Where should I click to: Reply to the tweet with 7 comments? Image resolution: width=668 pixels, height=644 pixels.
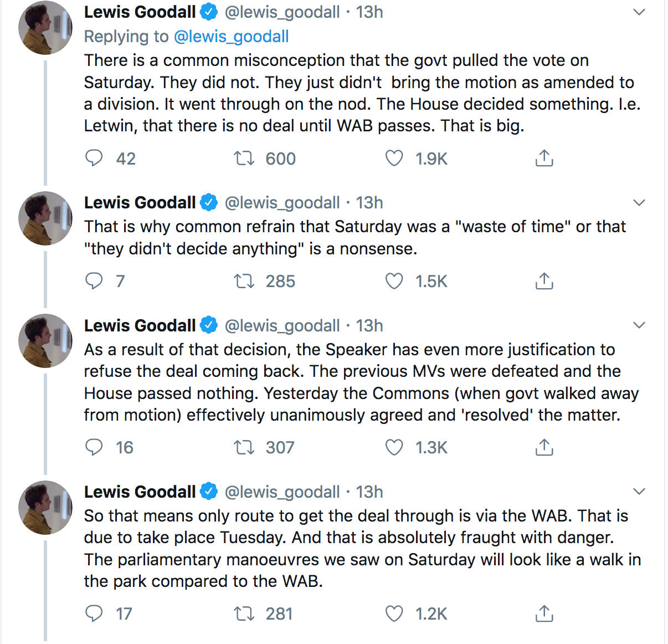click(x=94, y=281)
